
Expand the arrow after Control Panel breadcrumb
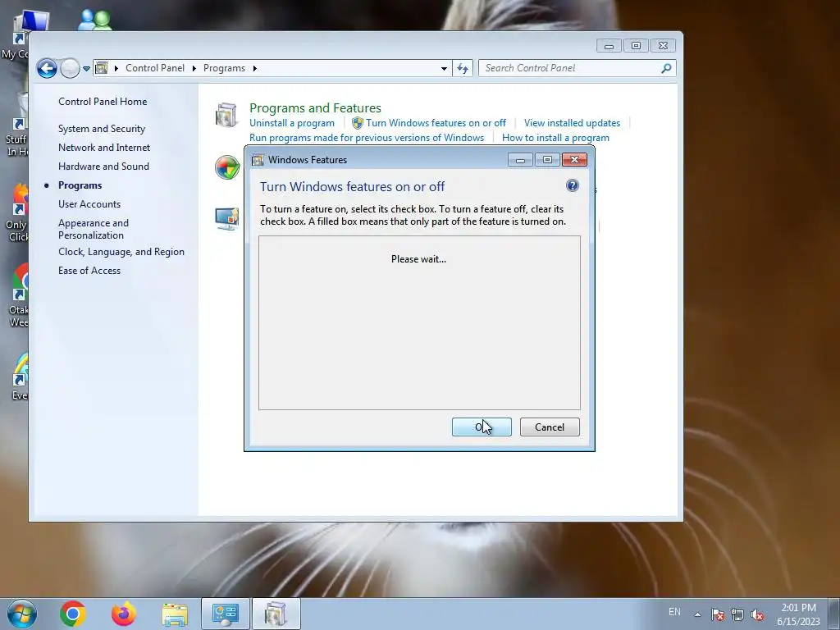[194, 68]
